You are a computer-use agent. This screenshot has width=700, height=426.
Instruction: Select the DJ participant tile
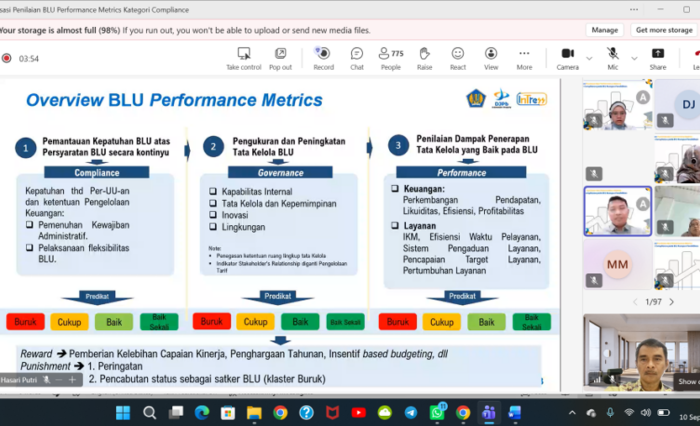(678, 105)
